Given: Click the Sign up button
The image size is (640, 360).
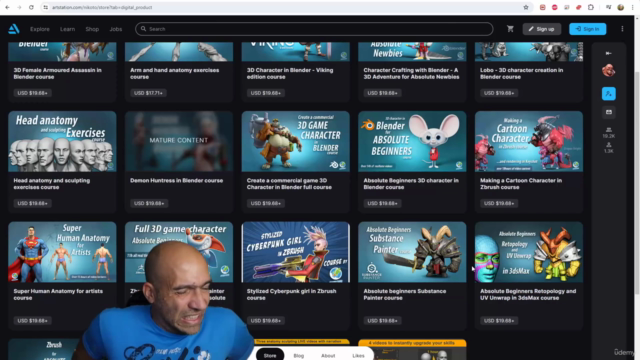Looking at the screenshot, I should click(x=542, y=29).
